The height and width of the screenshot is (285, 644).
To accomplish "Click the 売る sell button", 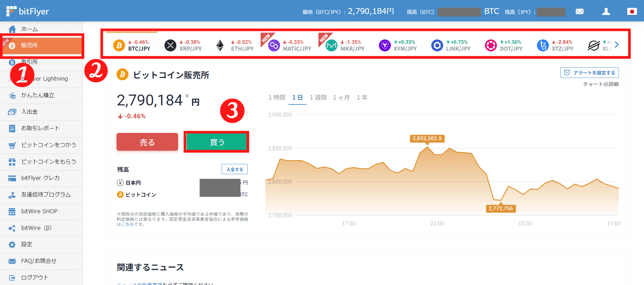I will click(147, 142).
